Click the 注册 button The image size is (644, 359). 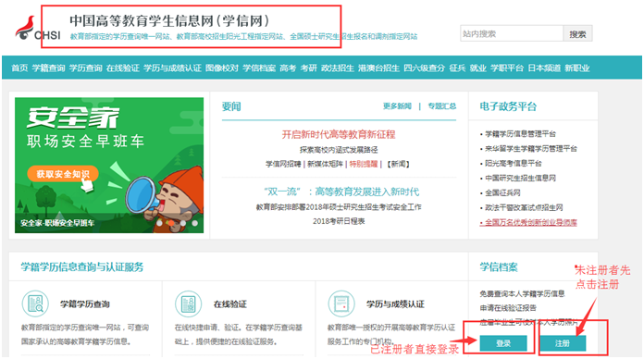pos(563,343)
